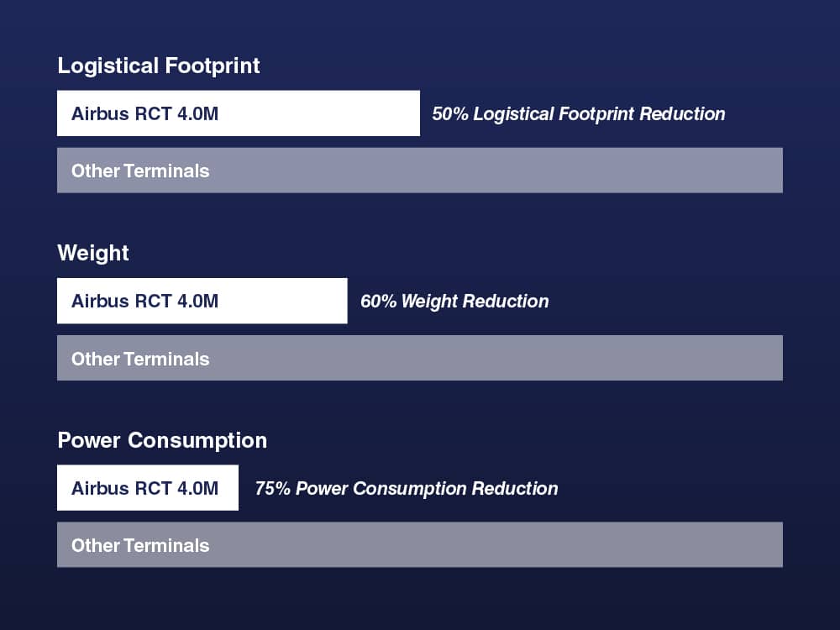This screenshot has width=840, height=630.
Task: Click Other Terminals text in Power Consumption section
Action: [x=140, y=546]
